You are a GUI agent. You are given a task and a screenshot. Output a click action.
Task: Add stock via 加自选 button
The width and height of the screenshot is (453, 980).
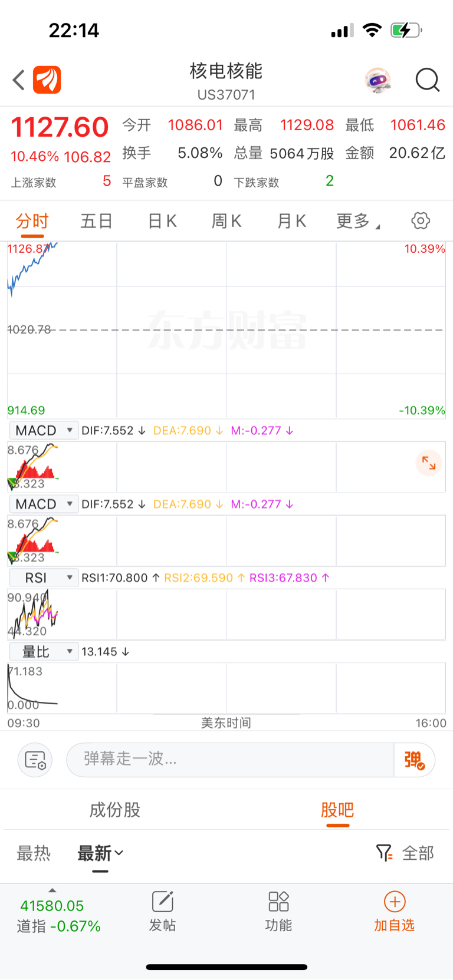click(395, 912)
